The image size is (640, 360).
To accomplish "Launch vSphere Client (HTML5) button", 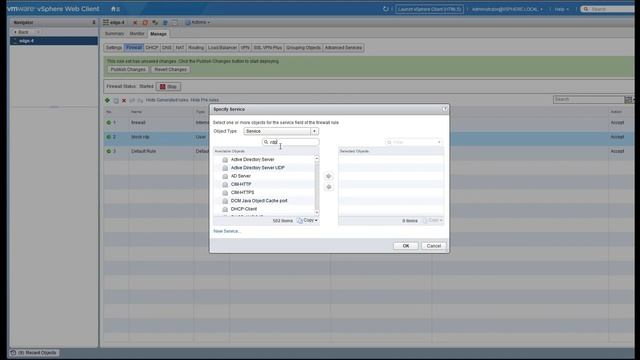I will (429, 9).
